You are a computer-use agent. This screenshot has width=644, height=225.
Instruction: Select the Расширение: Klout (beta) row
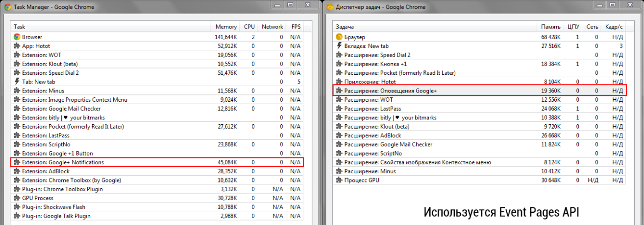click(x=479, y=126)
